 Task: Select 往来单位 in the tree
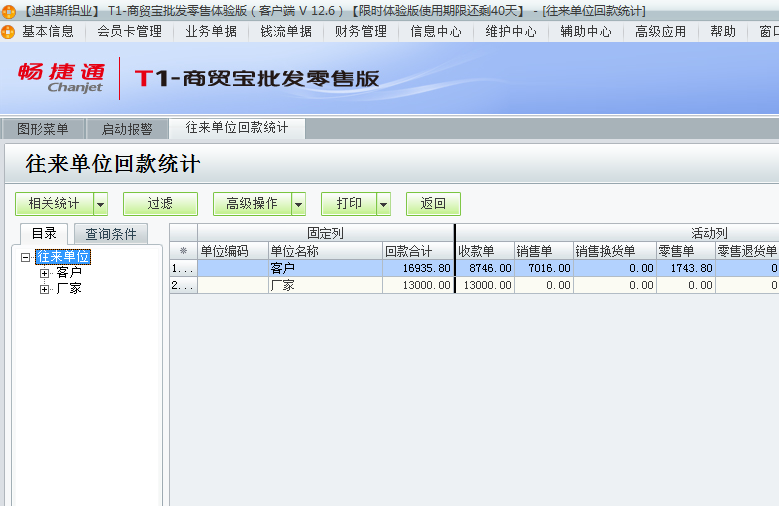coord(63,256)
